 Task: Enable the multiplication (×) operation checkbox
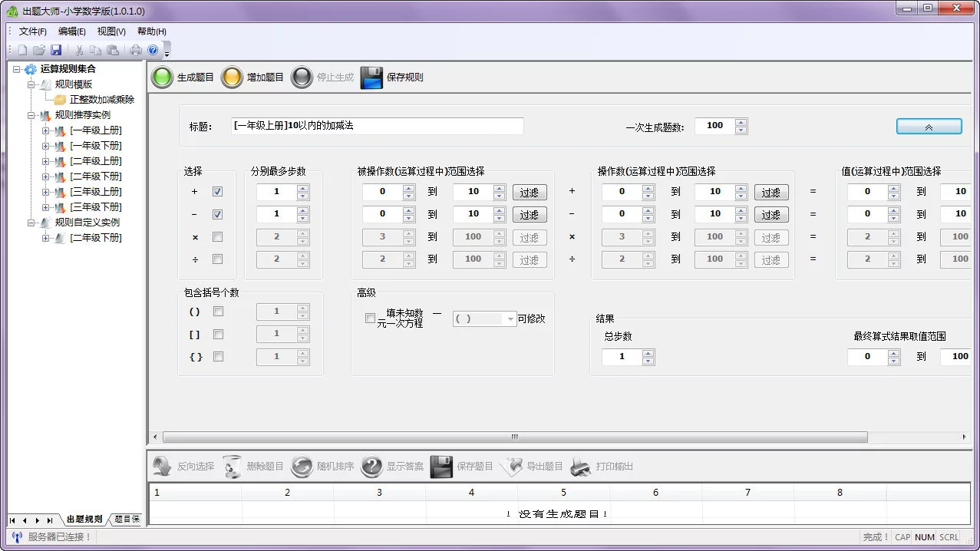point(217,237)
